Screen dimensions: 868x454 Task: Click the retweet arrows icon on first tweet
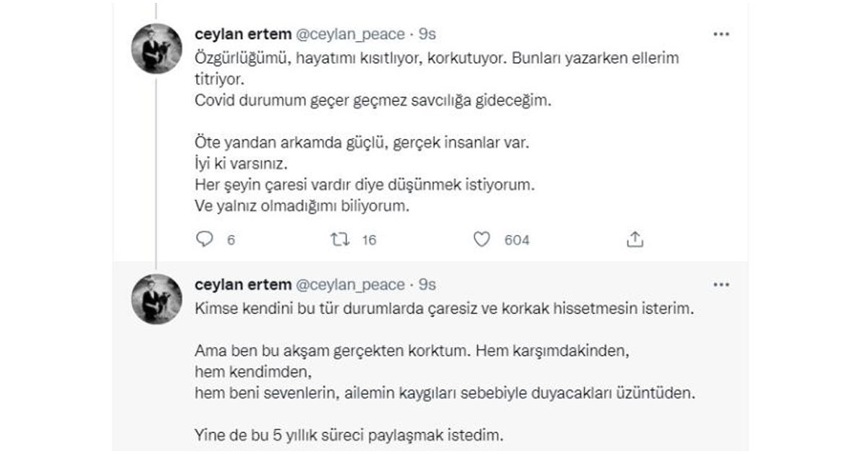coord(339,240)
